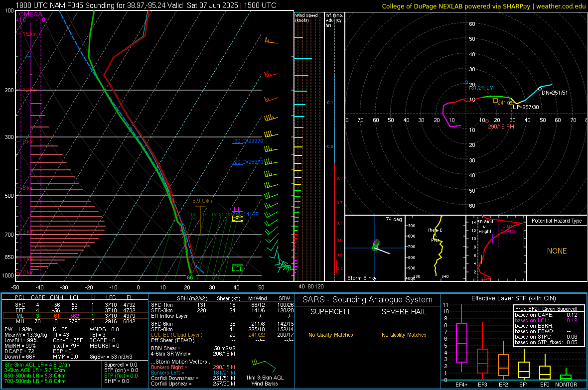The width and height of the screenshot is (588, 390).
Task: Click the '12 km' height marker
Action: pos(29,90)
